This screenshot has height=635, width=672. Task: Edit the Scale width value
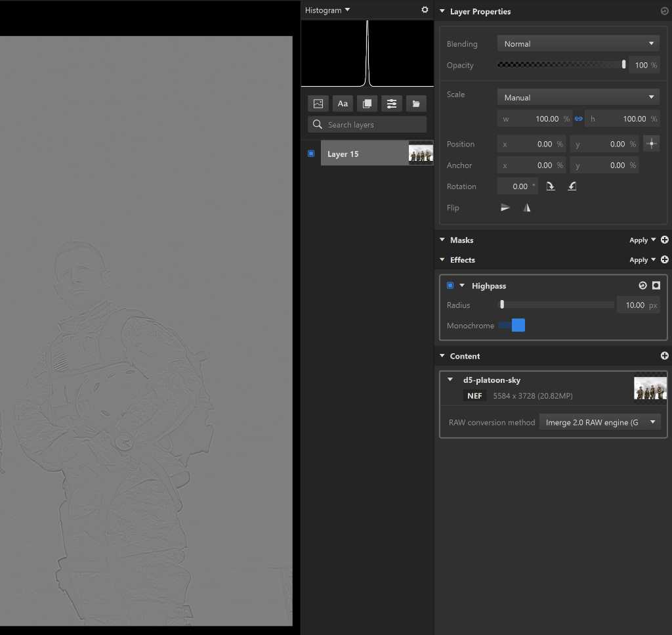coord(535,119)
